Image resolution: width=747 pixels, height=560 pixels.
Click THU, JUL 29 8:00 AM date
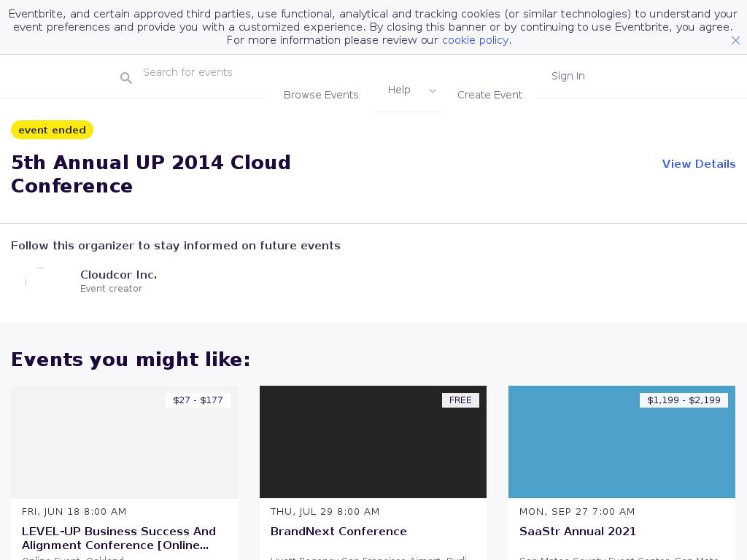325,511
